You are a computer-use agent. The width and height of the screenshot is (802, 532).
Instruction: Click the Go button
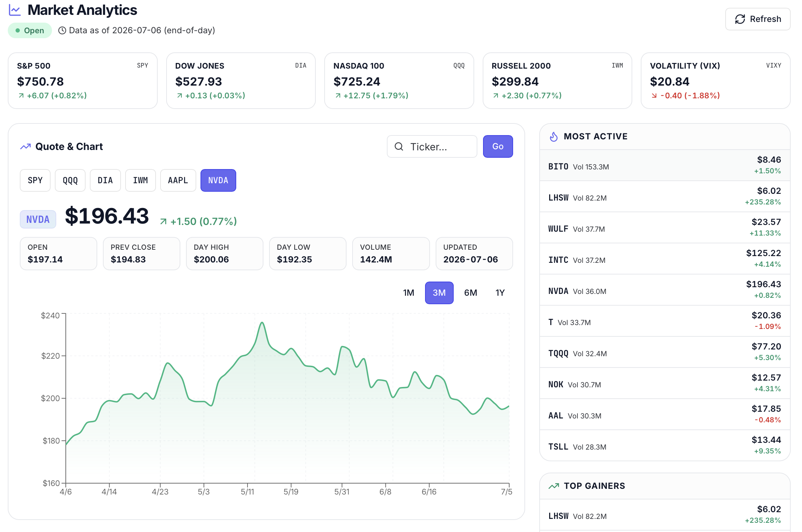pyautogui.click(x=498, y=146)
